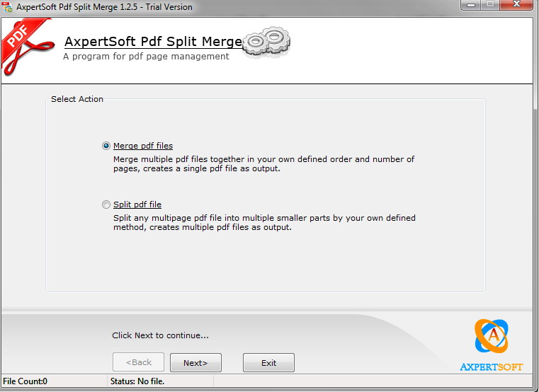Viewport: 539px width, 392px height.
Task: Click the AxpertSoft logo icon
Action: (x=491, y=336)
